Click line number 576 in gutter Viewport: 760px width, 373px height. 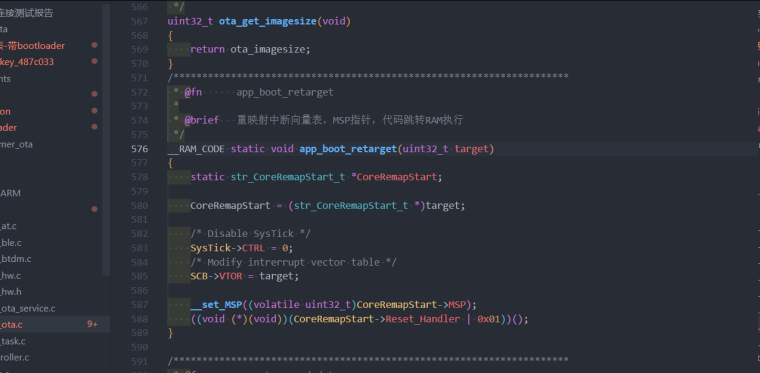click(x=140, y=149)
